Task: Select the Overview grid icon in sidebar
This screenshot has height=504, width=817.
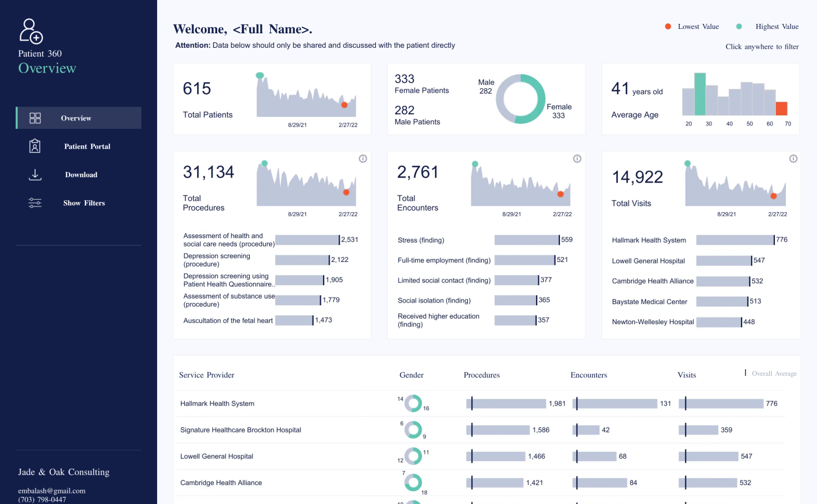Action: point(35,118)
